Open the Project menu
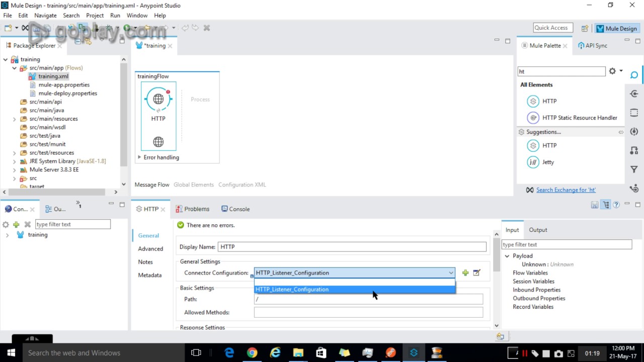Screen dimensions: 644x362 point(95,16)
